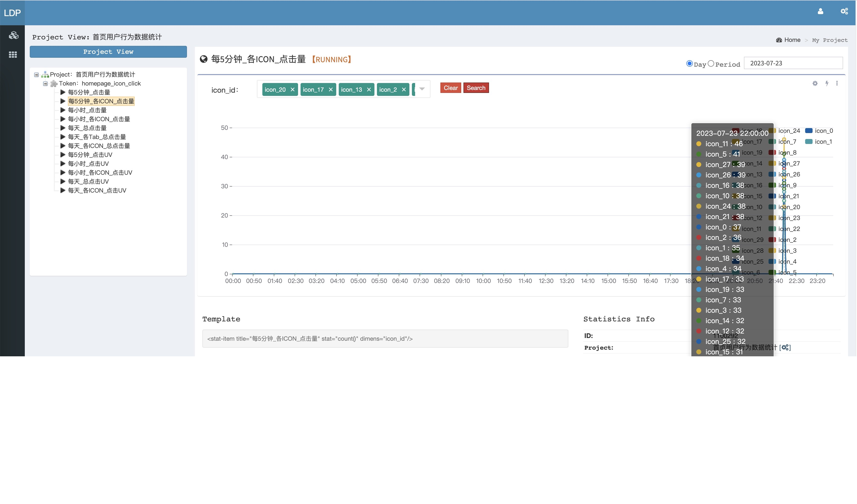The height and width of the screenshot is (504, 857).
Task: Open the chart vertical dots menu
Action: tap(837, 83)
